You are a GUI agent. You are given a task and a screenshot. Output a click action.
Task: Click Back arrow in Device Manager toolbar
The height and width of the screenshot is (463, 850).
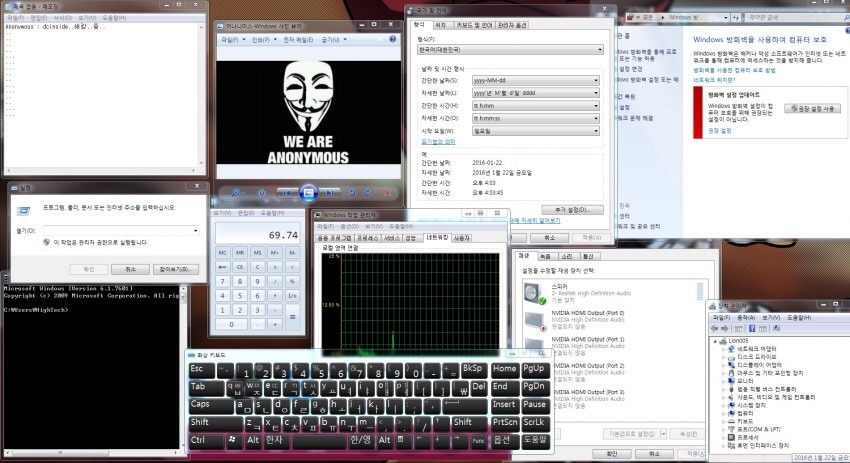714,329
